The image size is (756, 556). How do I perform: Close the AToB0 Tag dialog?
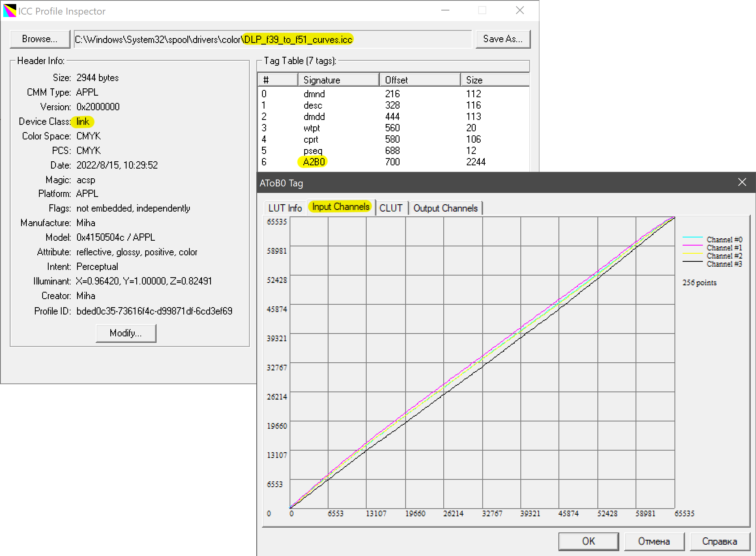742,182
